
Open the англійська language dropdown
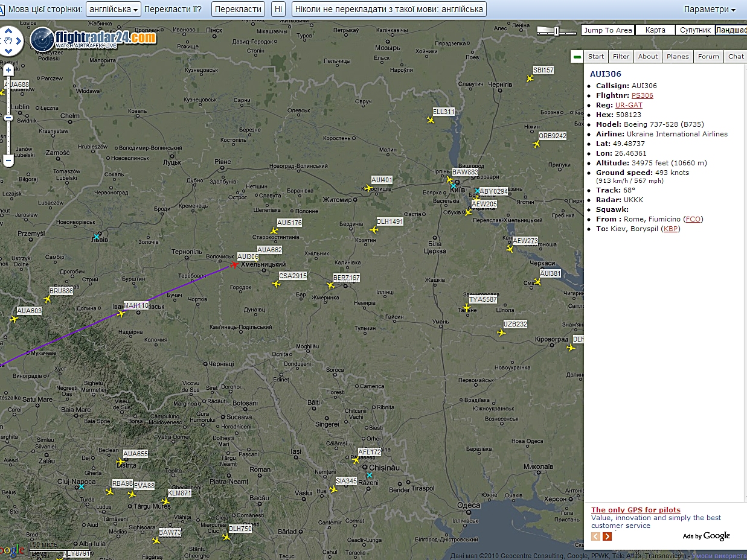[x=114, y=9]
